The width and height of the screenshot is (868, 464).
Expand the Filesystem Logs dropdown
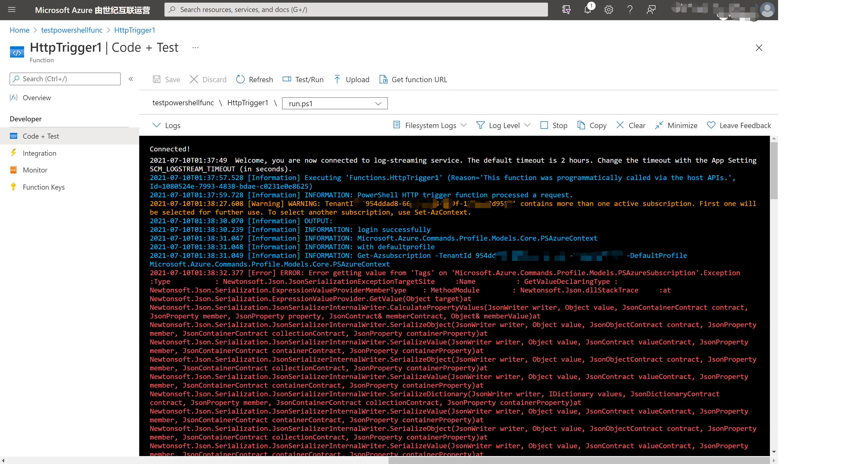[x=430, y=125]
